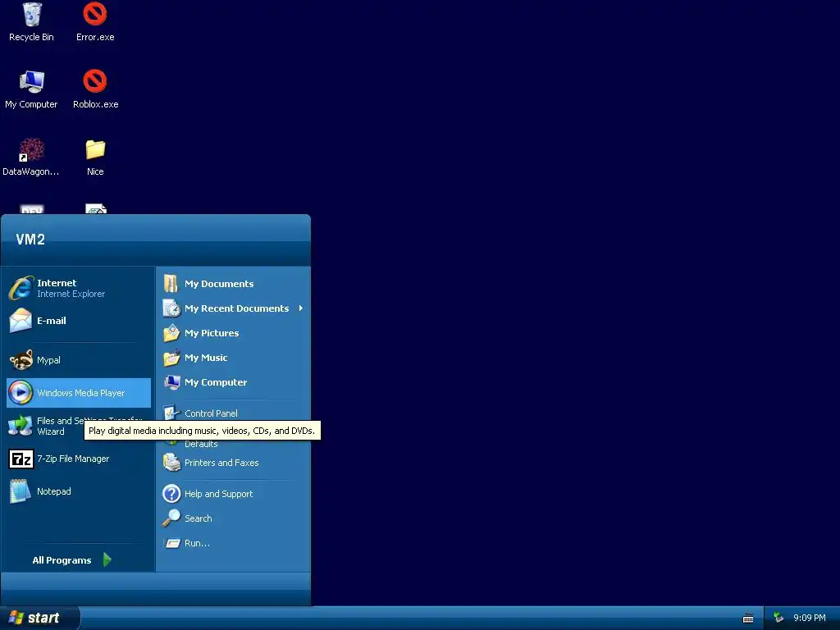Select the Roblox.exe desktop icon

95,89
